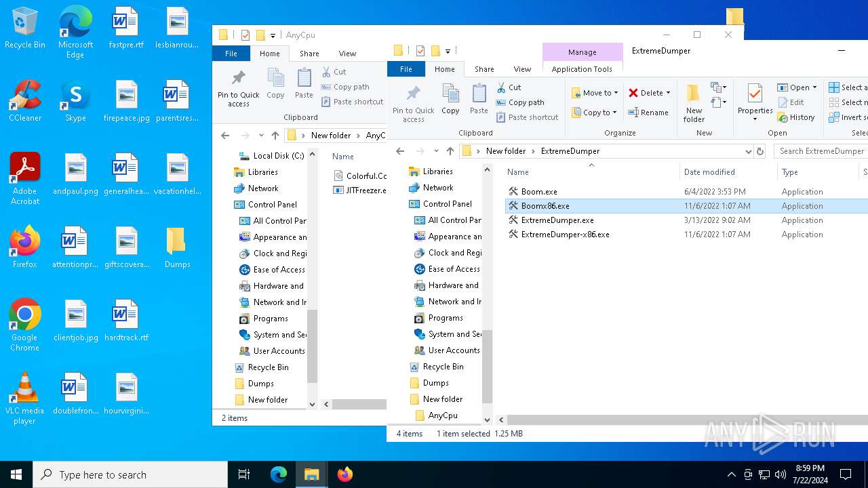Open Microsoft Edge from taskbar
This screenshot has height=488, width=868.
coord(279,474)
